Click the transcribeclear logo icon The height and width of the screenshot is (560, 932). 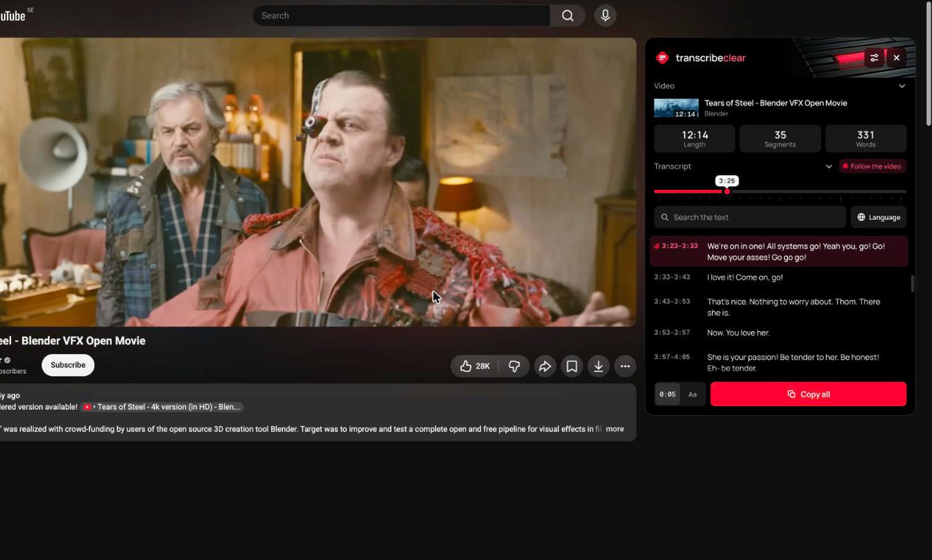(x=662, y=58)
